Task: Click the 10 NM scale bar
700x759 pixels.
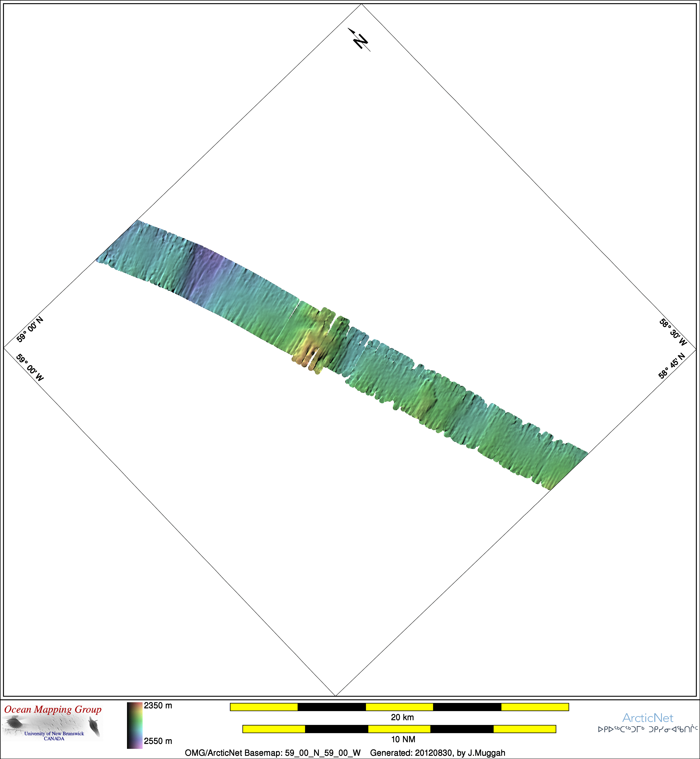Action: click(x=399, y=729)
